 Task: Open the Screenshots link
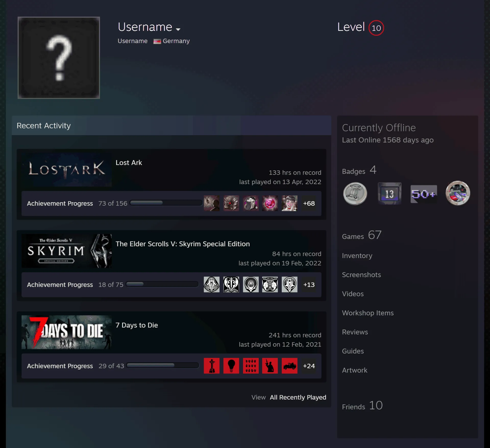tap(361, 275)
